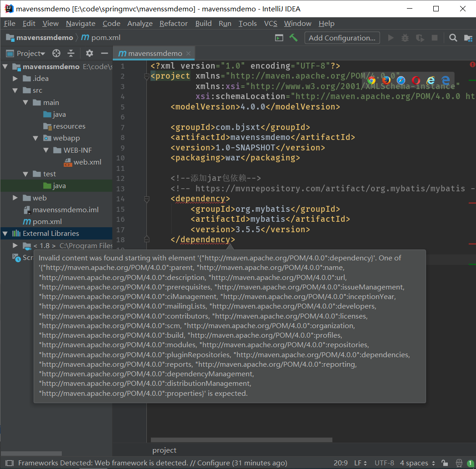Viewport: 476px width, 469px height.
Task: Click the inspections hector icon in status bar
Action: [x=459, y=463]
